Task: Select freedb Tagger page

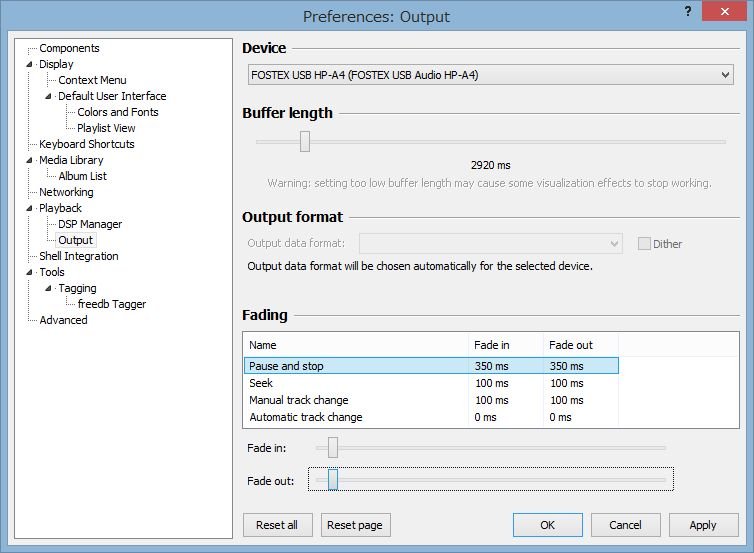Action: click(x=112, y=304)
